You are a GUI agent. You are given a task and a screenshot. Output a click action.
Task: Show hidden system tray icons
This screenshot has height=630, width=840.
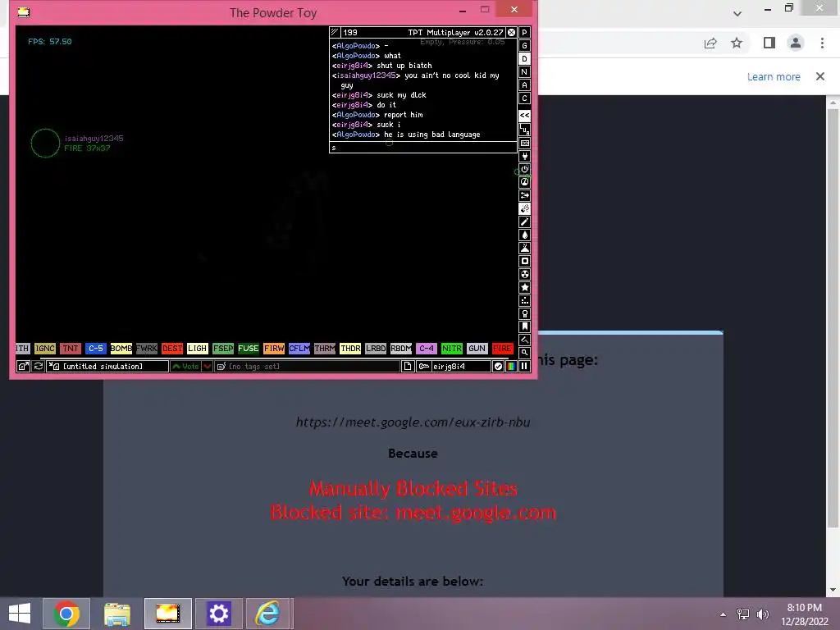(x=724, y=614)
